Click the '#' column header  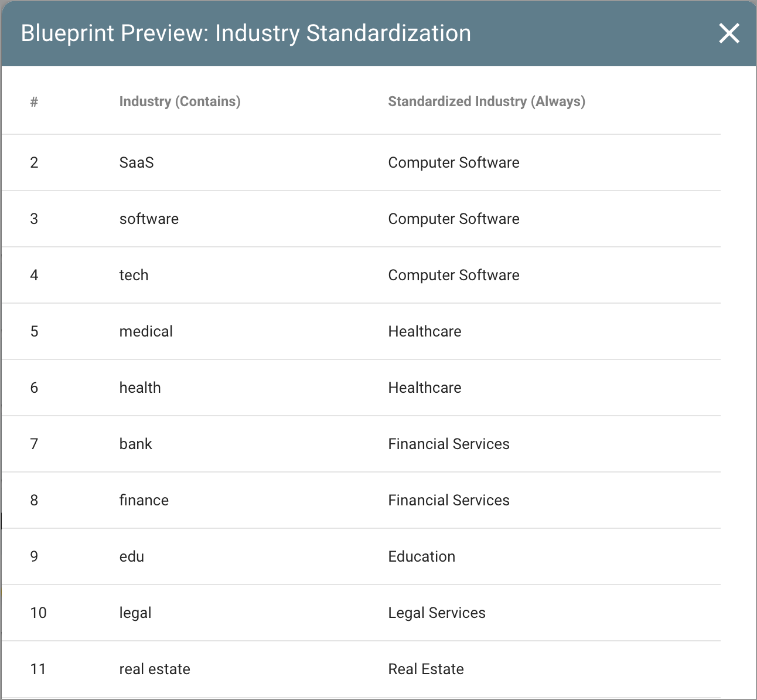[34, 102]
